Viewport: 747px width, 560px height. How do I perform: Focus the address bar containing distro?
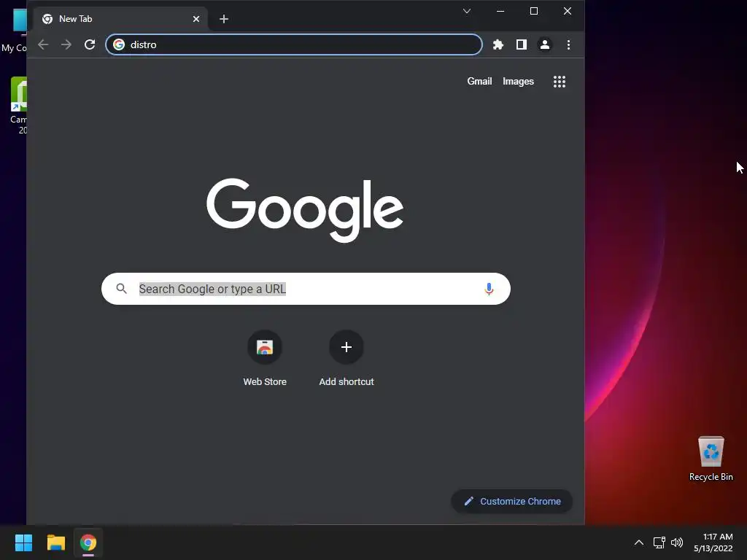[x=294, y=44]
